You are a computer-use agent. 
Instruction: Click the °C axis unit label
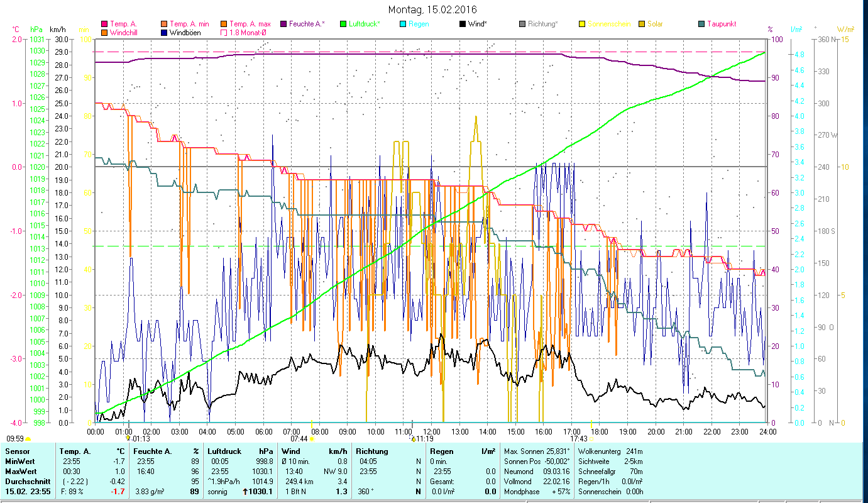point(16,30)
